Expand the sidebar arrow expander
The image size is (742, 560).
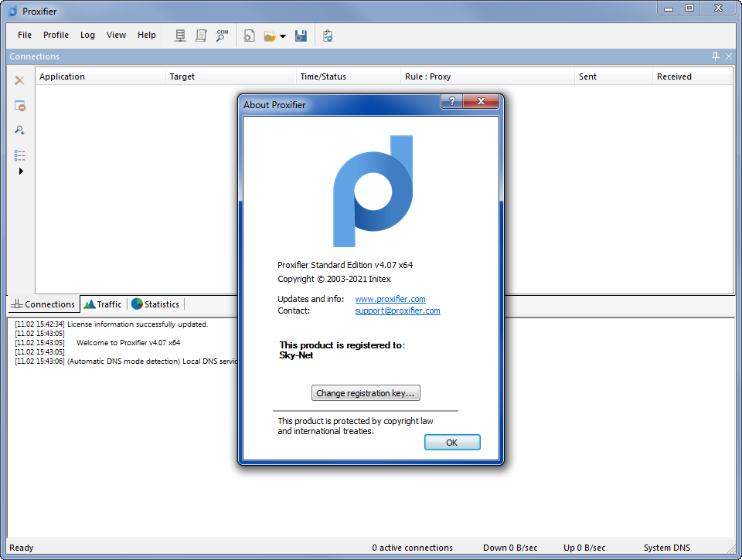coord(21,171)
